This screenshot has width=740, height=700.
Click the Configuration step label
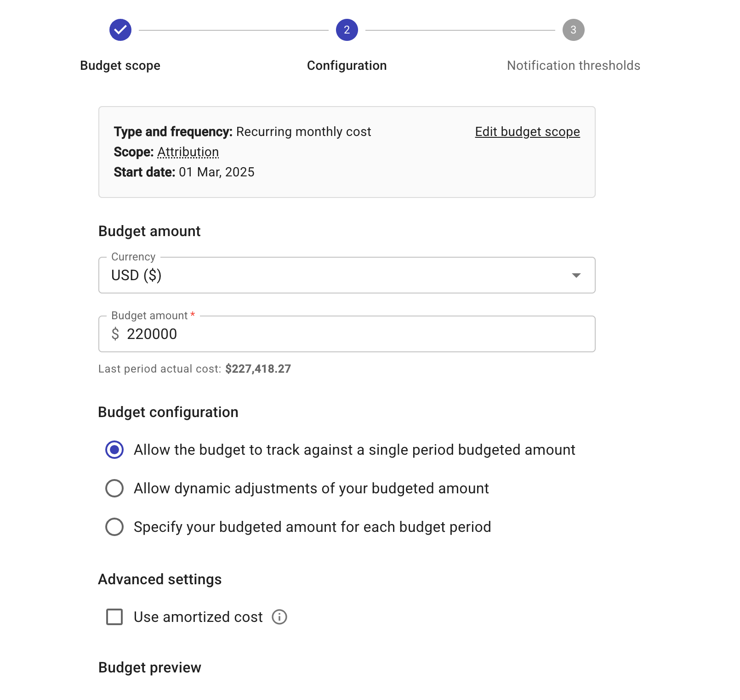click(347, 66)
